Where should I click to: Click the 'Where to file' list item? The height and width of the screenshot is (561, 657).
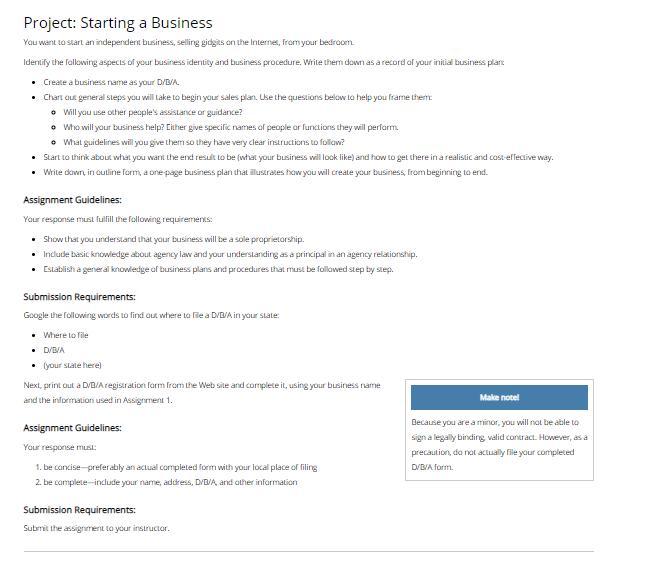click(66, 335)
